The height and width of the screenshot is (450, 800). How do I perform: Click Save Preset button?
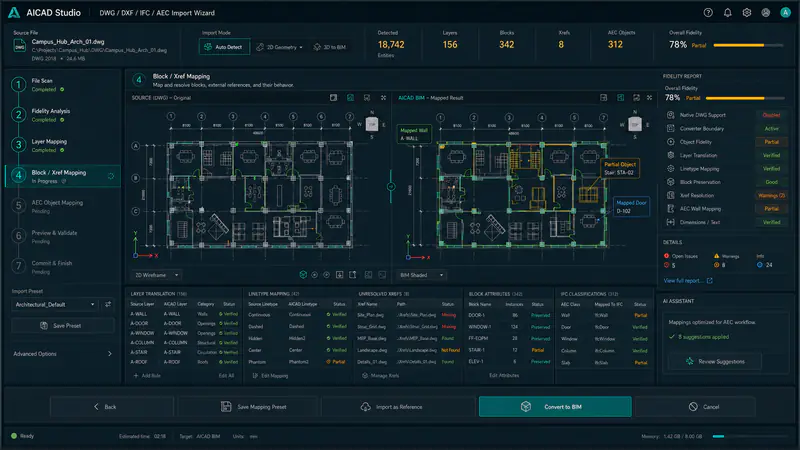(63, 326)
